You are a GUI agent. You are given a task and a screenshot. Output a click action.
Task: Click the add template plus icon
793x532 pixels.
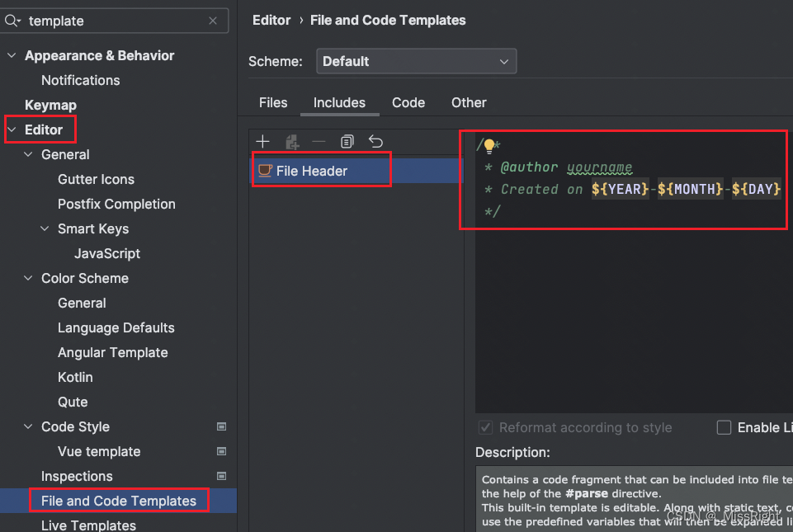tap(263, 142)
